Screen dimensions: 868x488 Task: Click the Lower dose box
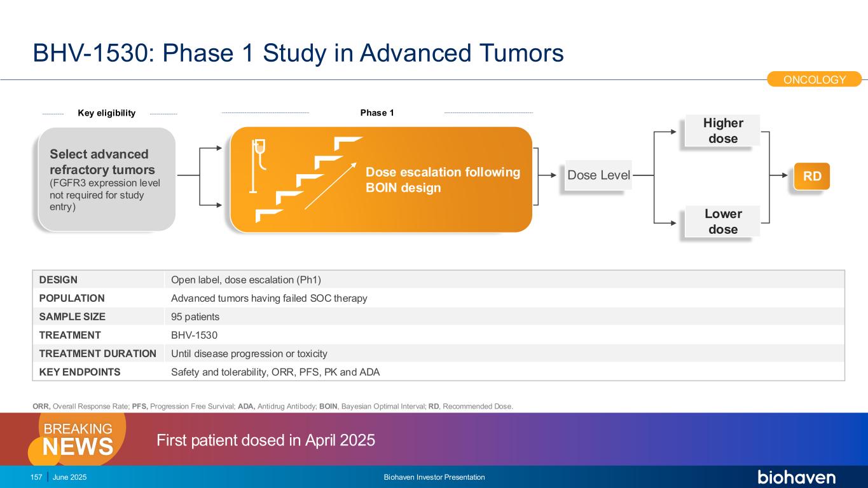coord(723,221)
